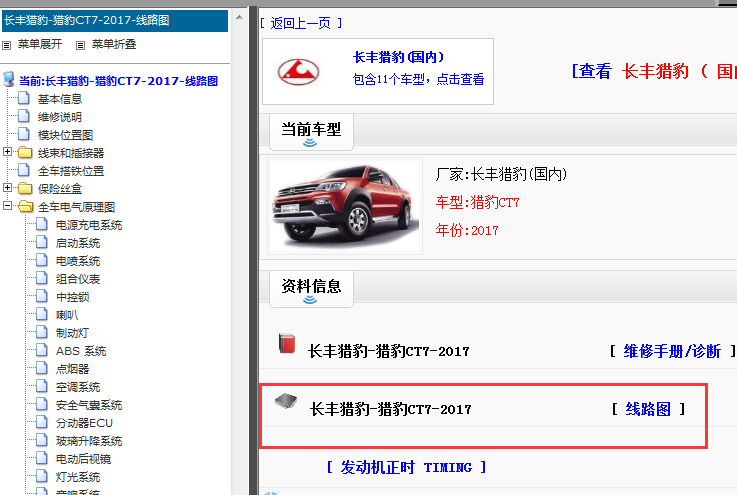
Task: Collapse the 全车电气原理图 tree node
Action: click(7, 205)
